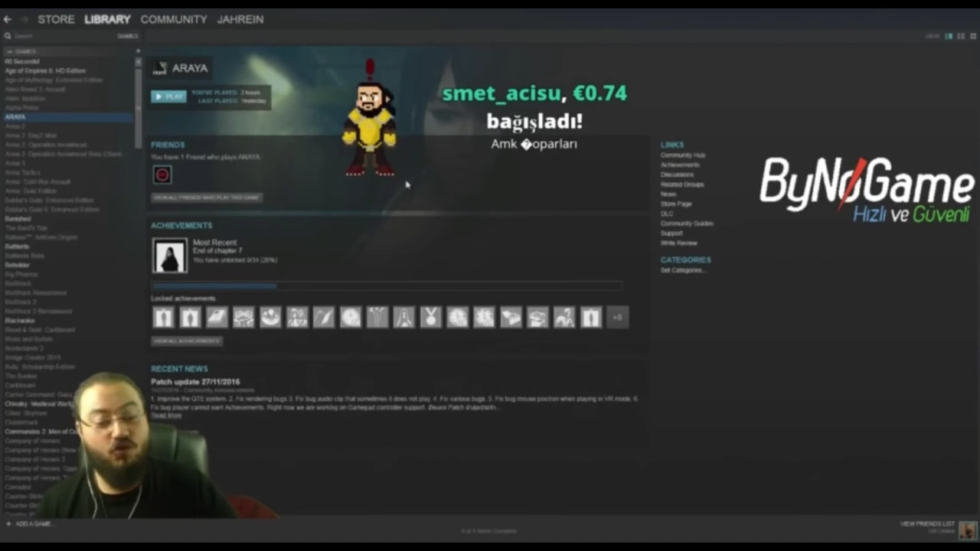Select Banished in game list
Image resolution: width=980 pixels, height=551 pixels.
coord(18,219)
